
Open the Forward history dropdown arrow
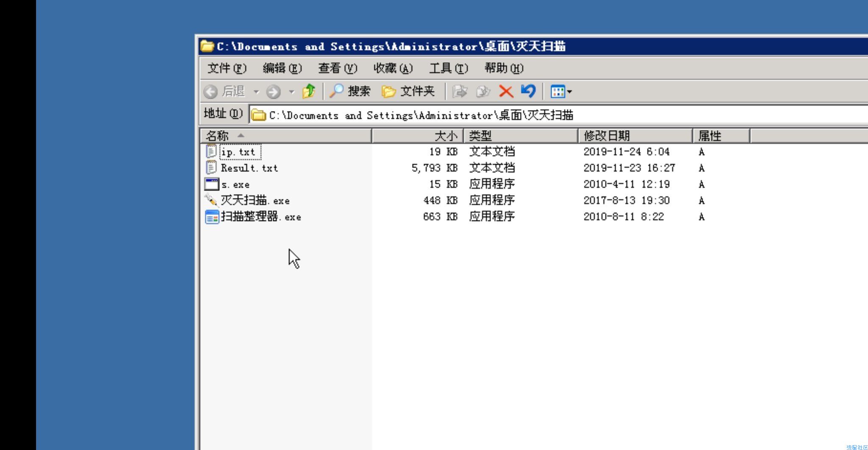[291, 92]
